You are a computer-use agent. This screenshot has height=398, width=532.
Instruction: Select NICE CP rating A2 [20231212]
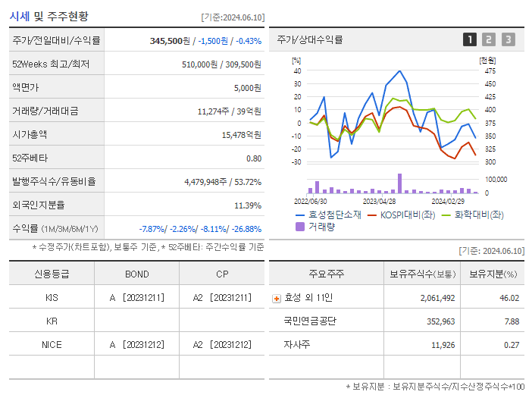(222, 345)
